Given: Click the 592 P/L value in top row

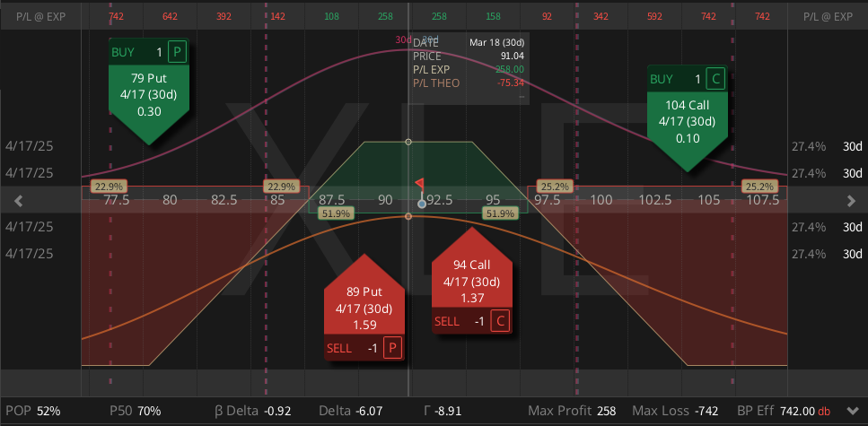Looking at the screenshot, I should [654, 17].
